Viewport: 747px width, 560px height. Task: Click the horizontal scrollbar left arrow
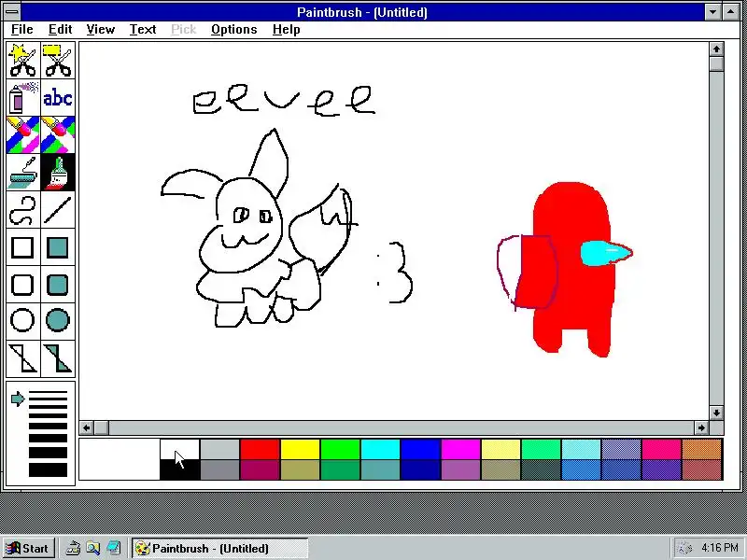tap(86, 427)
